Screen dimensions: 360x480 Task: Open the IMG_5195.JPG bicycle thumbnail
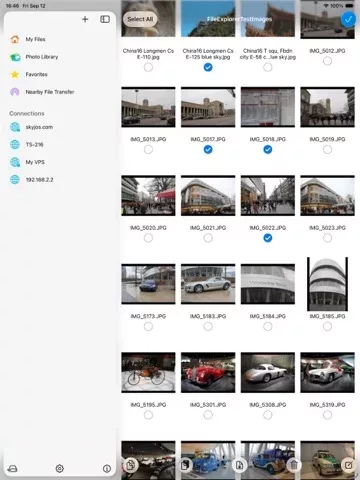148,372
